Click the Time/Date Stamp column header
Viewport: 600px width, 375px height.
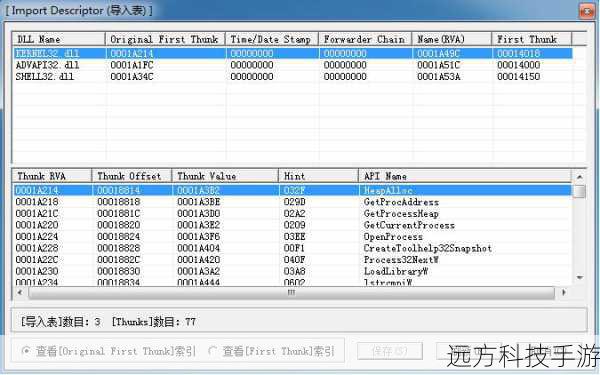[x=272, y=39]
